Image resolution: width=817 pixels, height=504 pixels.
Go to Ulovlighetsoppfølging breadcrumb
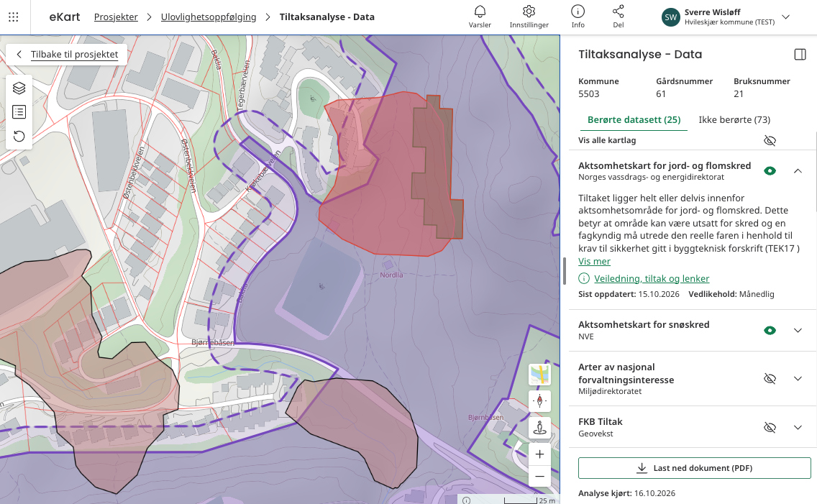(209, 17)
